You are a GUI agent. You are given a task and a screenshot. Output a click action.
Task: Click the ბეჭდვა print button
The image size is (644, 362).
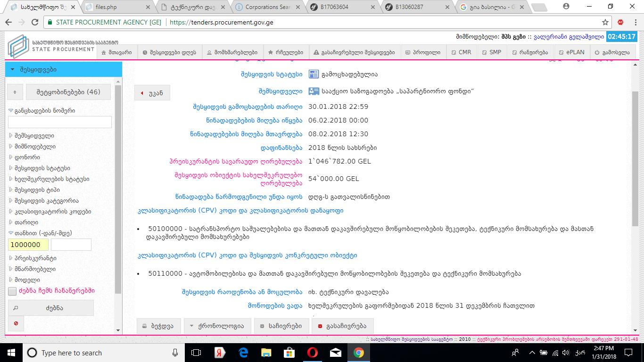point(158,326)
